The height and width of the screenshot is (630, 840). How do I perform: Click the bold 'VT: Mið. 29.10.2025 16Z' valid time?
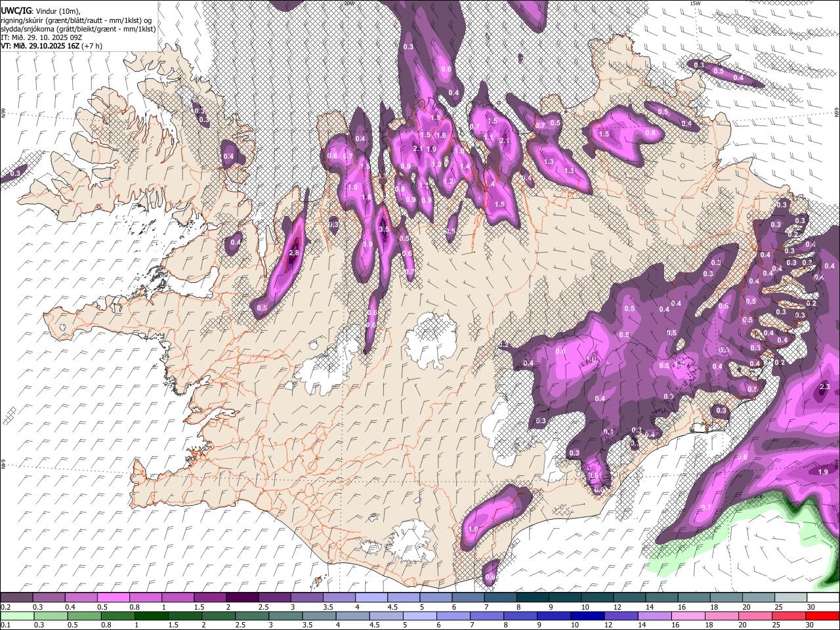click(40, 46)
